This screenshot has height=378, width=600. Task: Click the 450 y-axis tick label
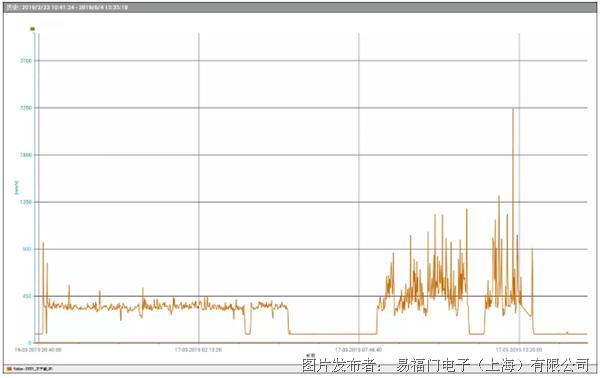27,296
